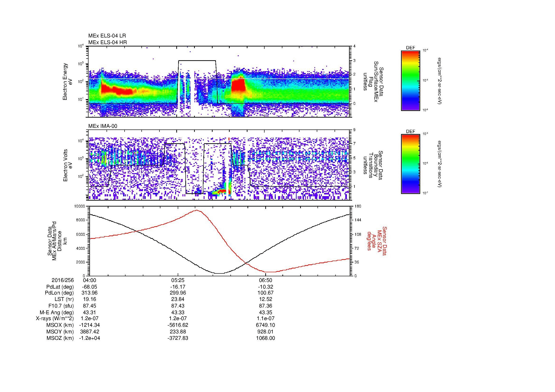Click the 05:25 time tick label
The height and width of the screenshot is (392, 555).
pyautogui.click(x=178, y=280)
